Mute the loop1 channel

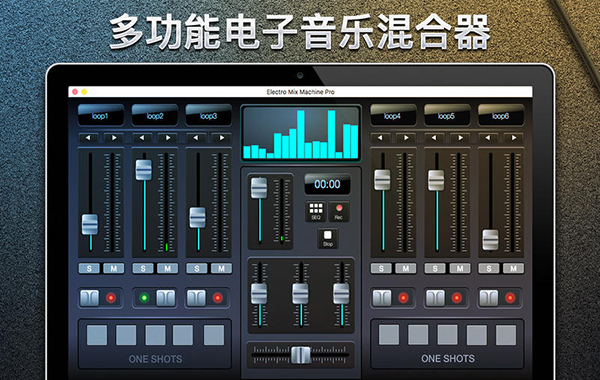point(114,268)
